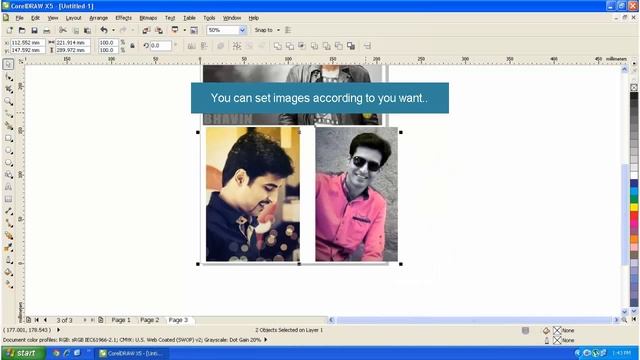Select the Crop tool in toolbox
Viewport: 640px width, 360px height.
(x=8, y=89)
